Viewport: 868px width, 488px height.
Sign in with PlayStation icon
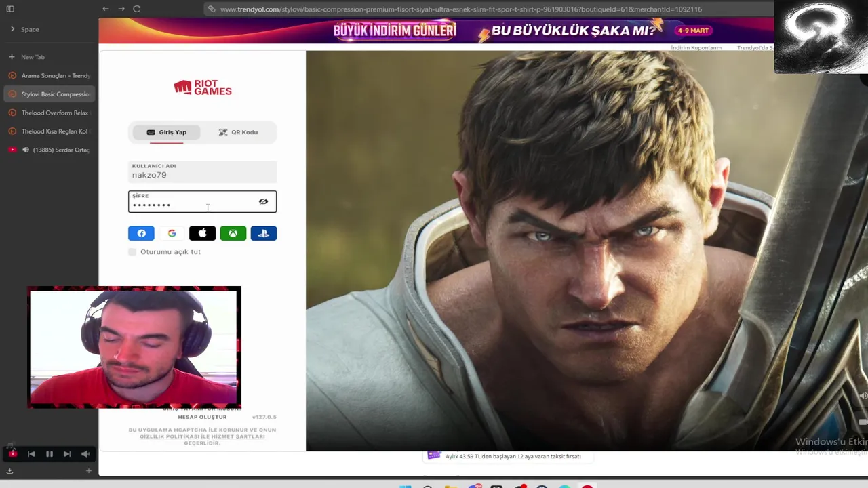pyautogui.click(x=263, y=233)
